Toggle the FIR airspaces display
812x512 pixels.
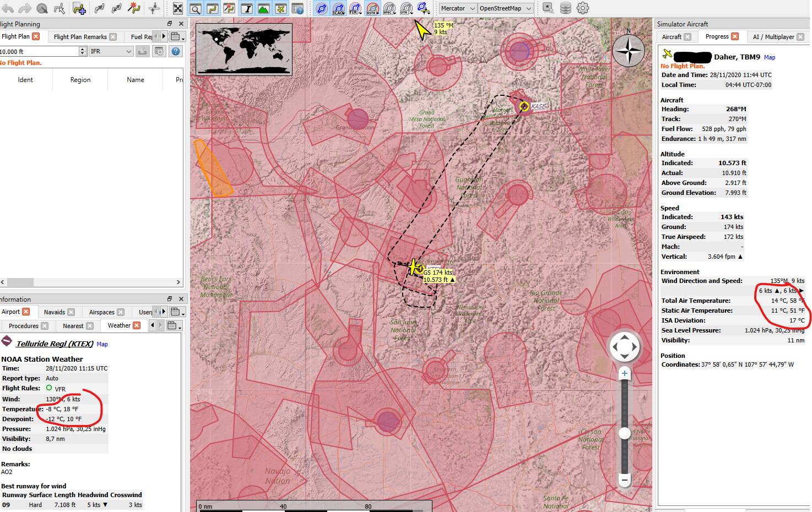(x=355, y=9)
